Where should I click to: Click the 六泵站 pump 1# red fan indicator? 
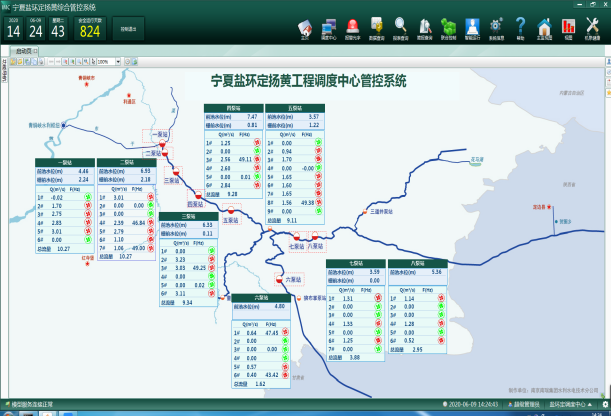click(285, 333)
